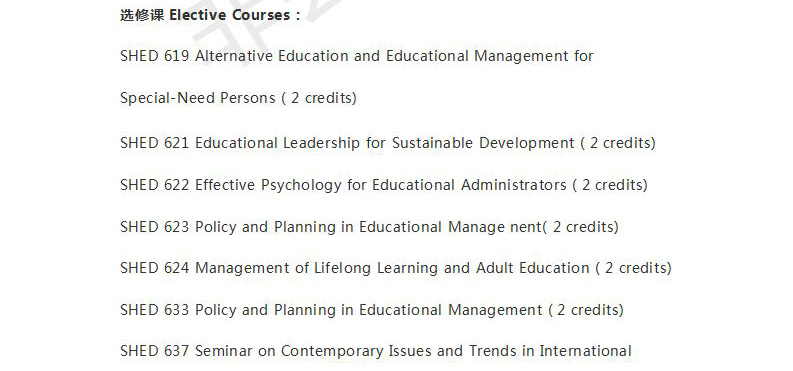Click the words Sustainable Development

pos(483,143)
